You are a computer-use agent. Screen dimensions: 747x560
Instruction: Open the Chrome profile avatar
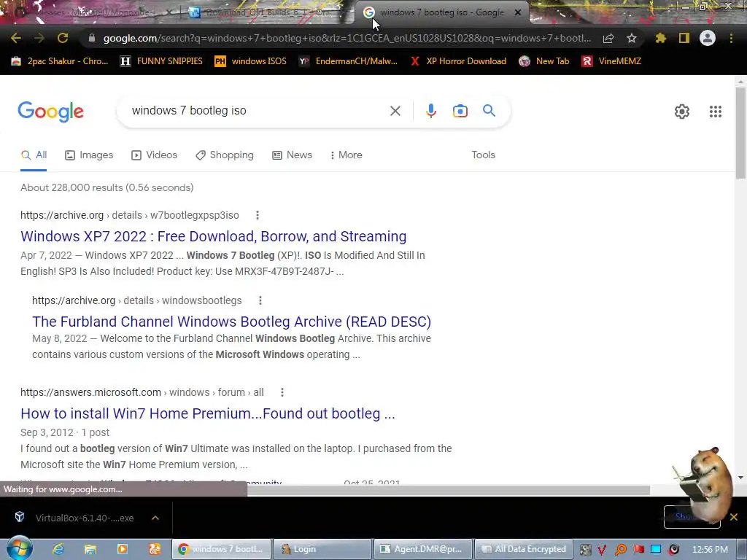tap(708, 38)
